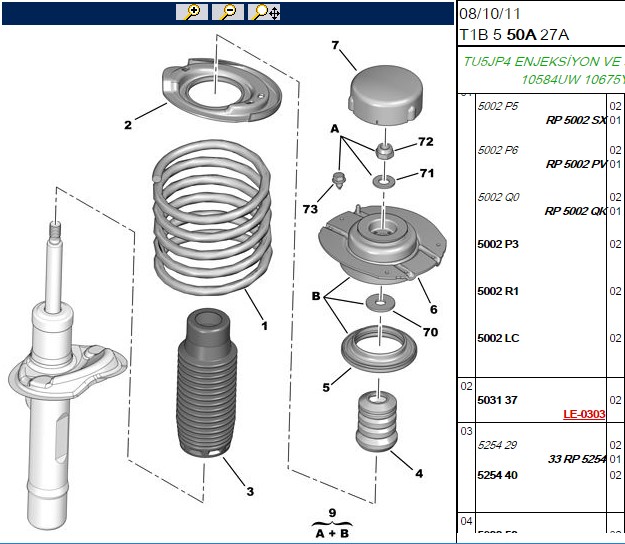The width and height of the screenshot is (625, 544).
Task: Click callout 71 for the upper washer
Action: [x=426, y=173]
